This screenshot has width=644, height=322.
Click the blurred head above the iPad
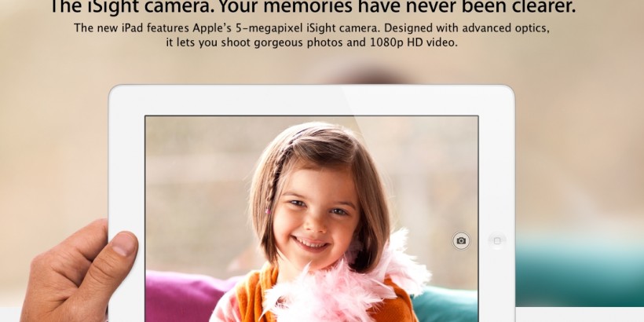click(371, 76)
